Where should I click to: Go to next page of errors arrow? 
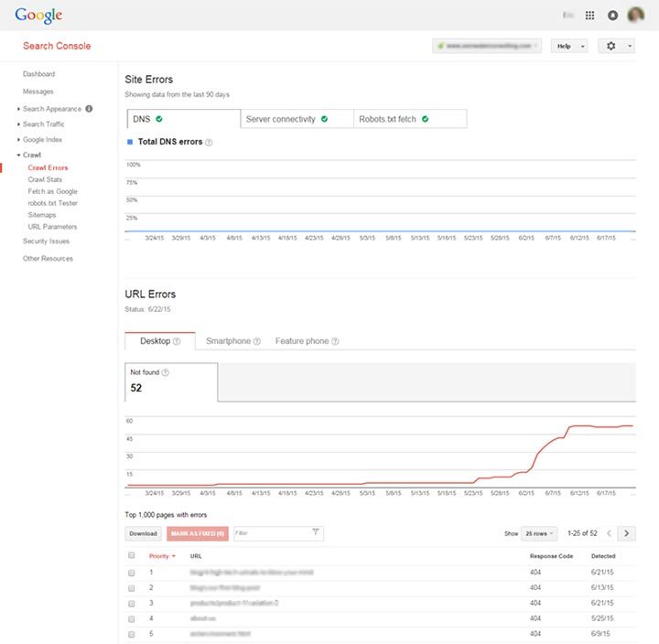(627, 533)
